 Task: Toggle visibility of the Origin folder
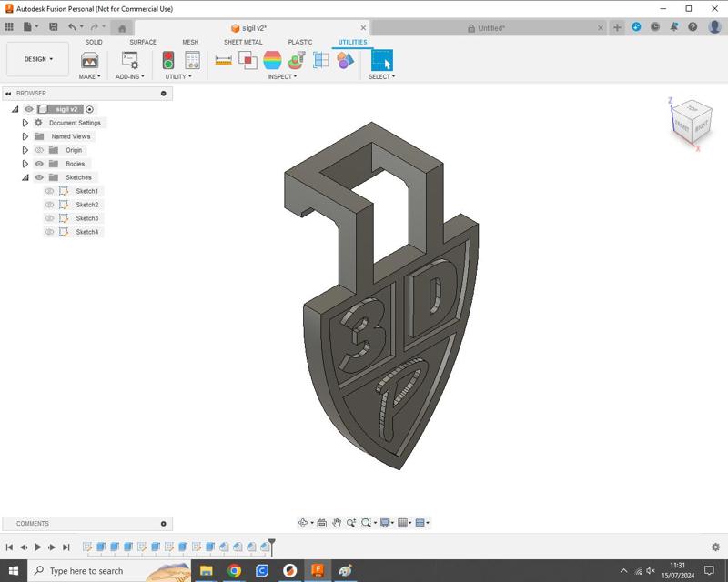[x=37, y=150]
